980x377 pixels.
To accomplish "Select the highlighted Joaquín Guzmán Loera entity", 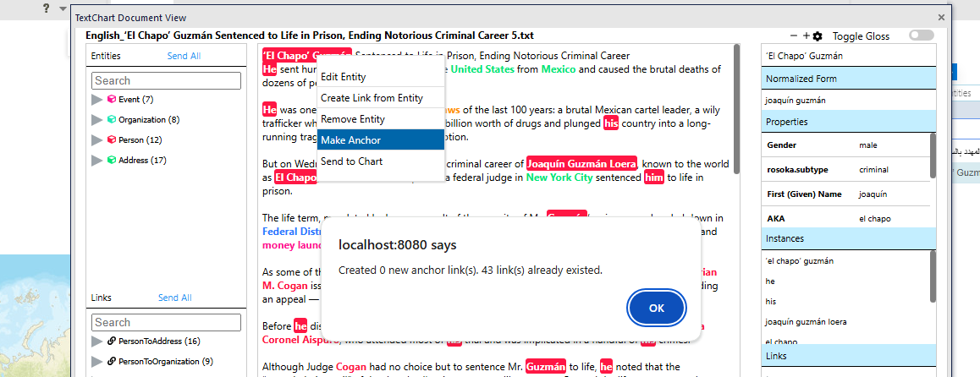I will [582, 164].
